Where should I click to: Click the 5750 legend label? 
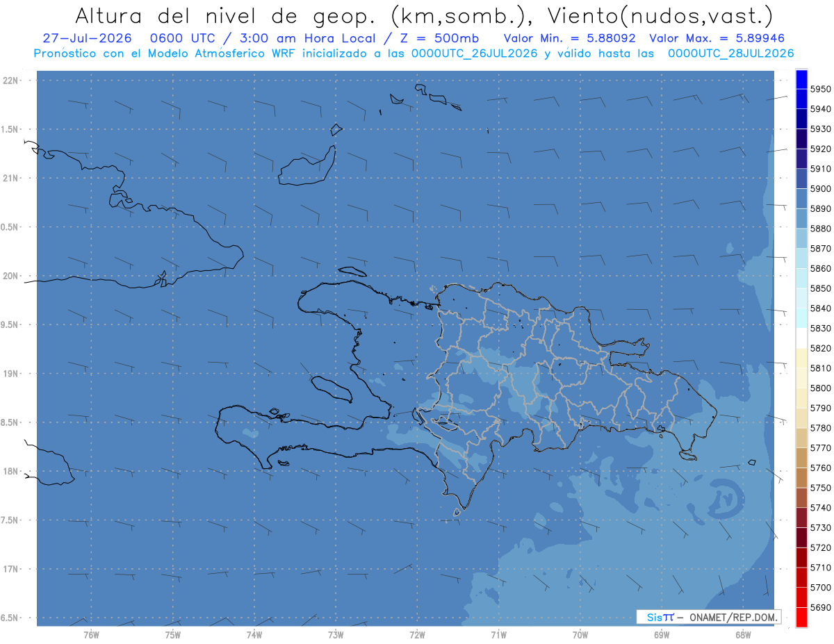[x=820, y=488]
